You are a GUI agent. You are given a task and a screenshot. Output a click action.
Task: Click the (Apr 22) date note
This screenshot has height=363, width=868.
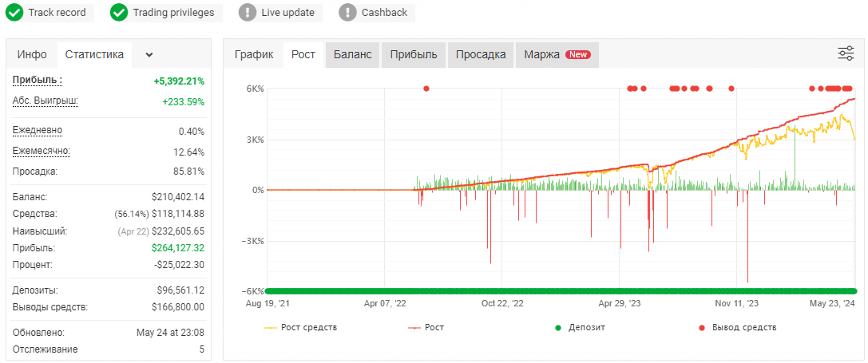click(x=133, y=231)
